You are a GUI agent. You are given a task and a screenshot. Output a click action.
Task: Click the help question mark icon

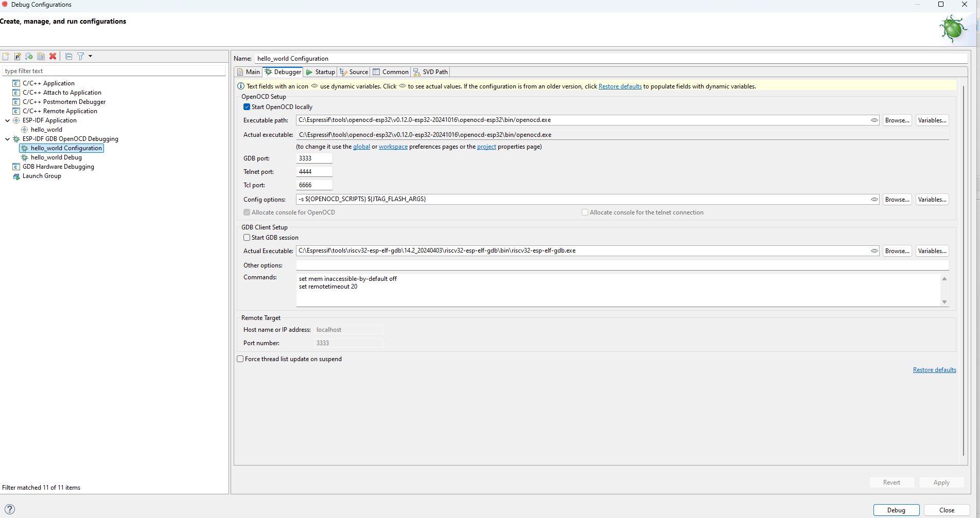click(x=9, y=509)
